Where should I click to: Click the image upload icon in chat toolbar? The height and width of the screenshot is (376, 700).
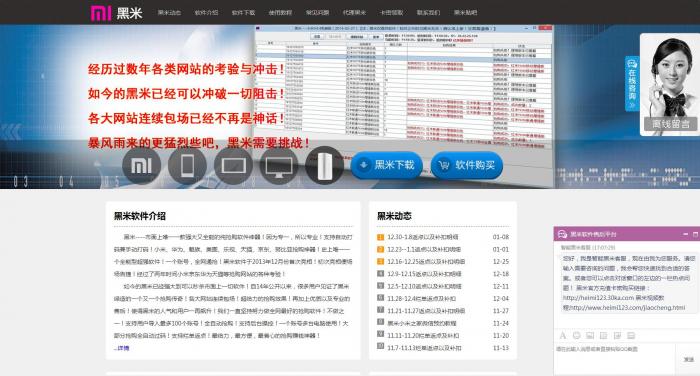[x=590, y=335]
